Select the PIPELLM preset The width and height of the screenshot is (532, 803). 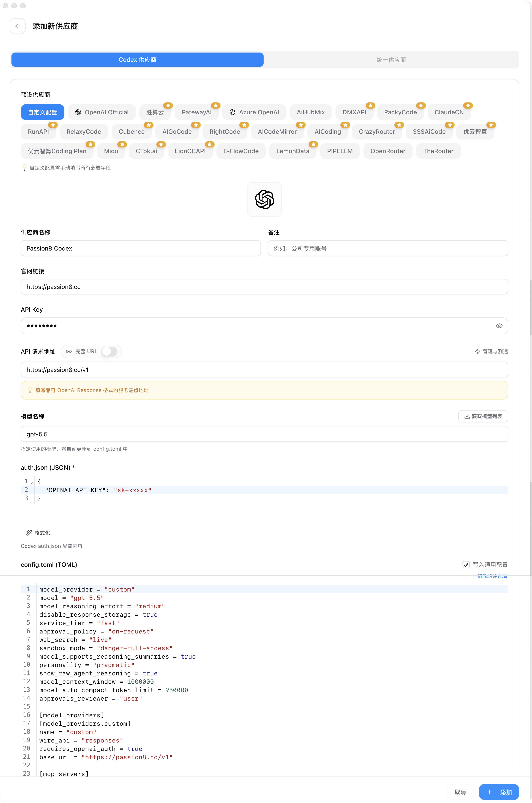click(x=340, y=151)
